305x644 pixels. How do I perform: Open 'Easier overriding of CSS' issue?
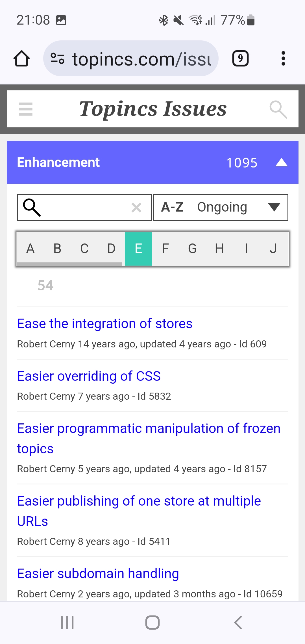coord(89,376)
